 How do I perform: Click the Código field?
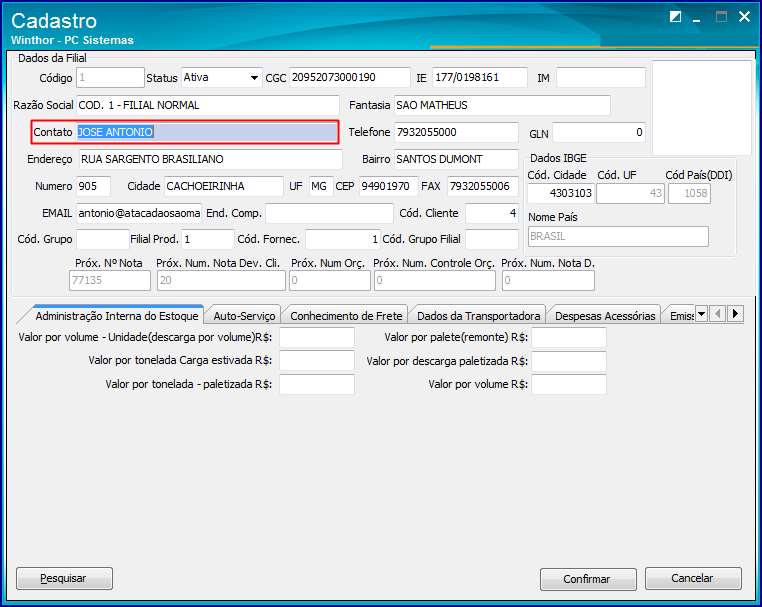110,78
